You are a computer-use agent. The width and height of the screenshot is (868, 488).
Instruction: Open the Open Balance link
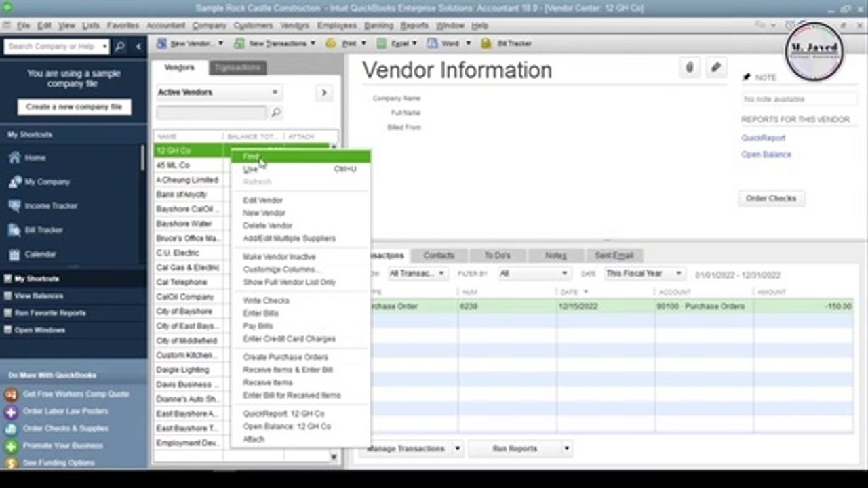766,155
